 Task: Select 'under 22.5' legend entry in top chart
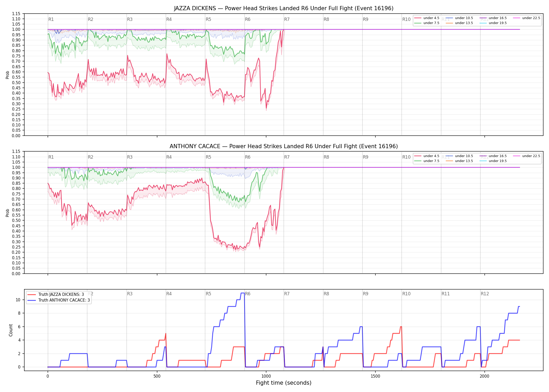coord(527,18)
